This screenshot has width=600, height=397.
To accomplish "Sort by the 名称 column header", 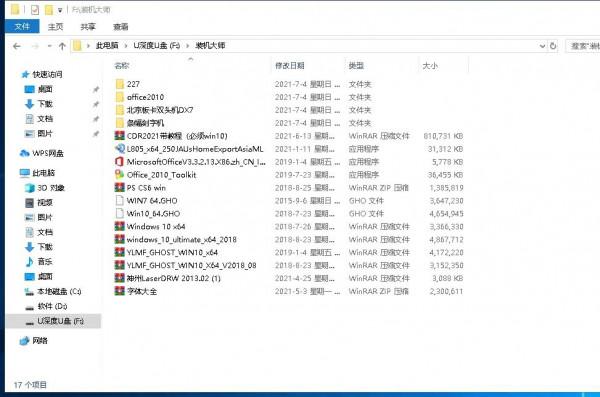I will coord(122,65).
